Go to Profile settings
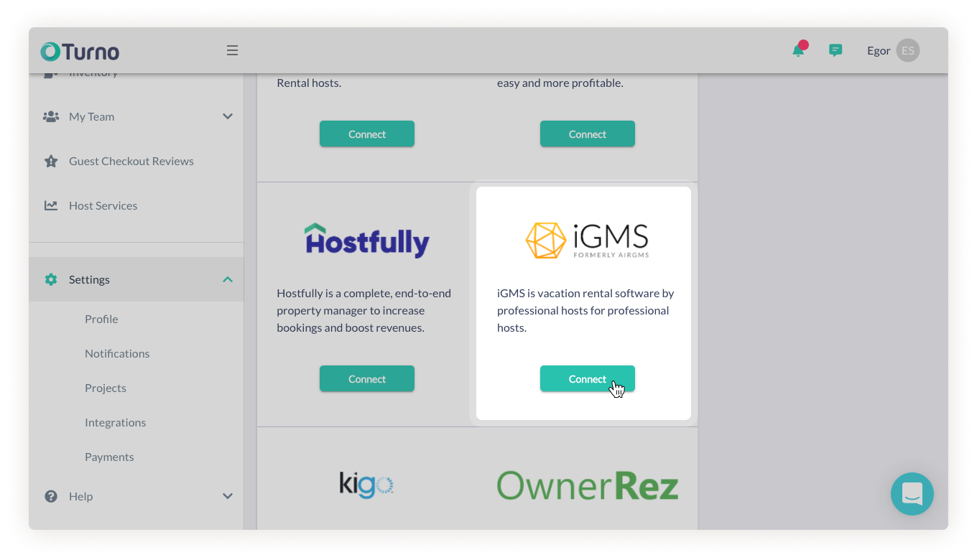The width and height of the screenshot is (977, 560). (101, 319)
